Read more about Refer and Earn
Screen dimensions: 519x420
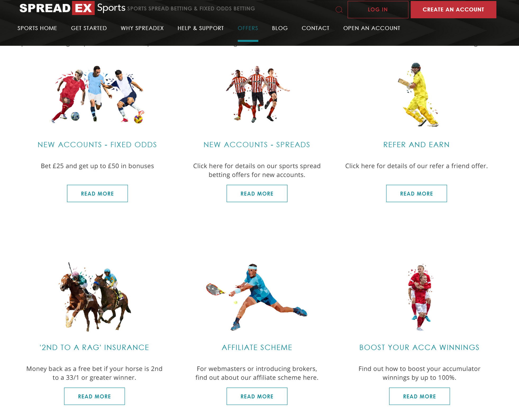click(416, 193)
